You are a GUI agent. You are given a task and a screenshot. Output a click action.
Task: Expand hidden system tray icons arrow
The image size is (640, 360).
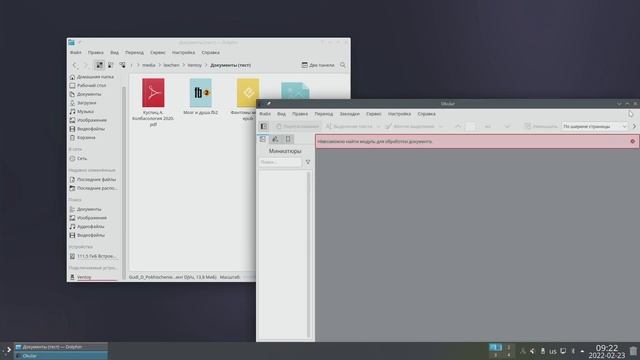click(x=582, y=351)
